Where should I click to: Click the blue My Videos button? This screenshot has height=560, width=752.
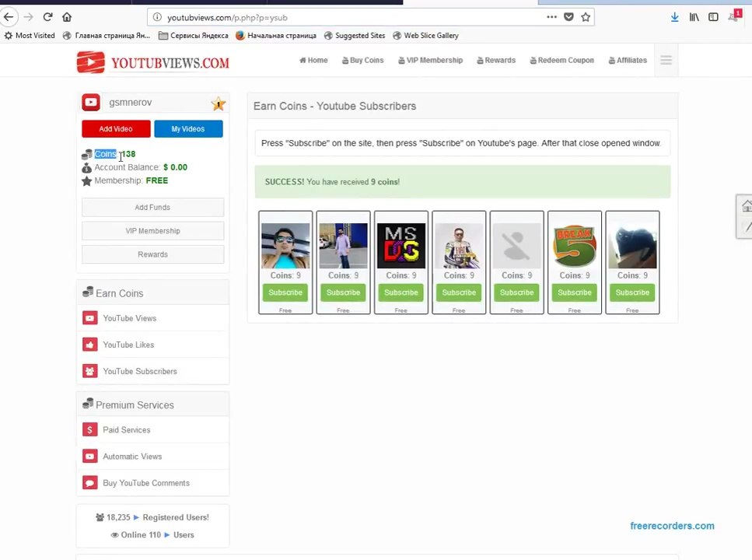coord(188,128)
